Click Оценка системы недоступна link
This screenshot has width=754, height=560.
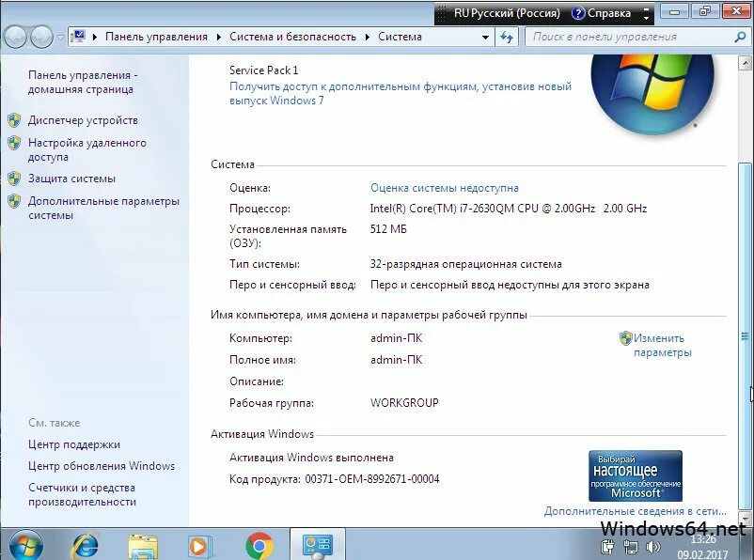(x=445, y=188)
